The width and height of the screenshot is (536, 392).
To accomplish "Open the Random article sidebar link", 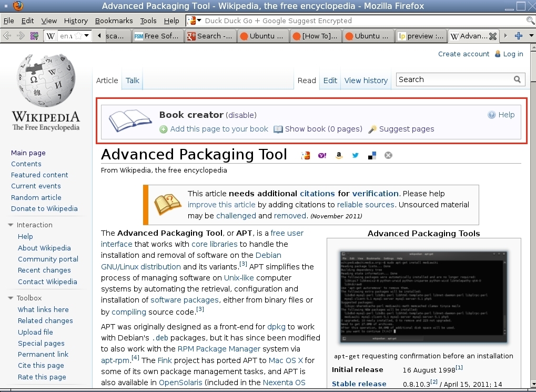I will 36,197.
